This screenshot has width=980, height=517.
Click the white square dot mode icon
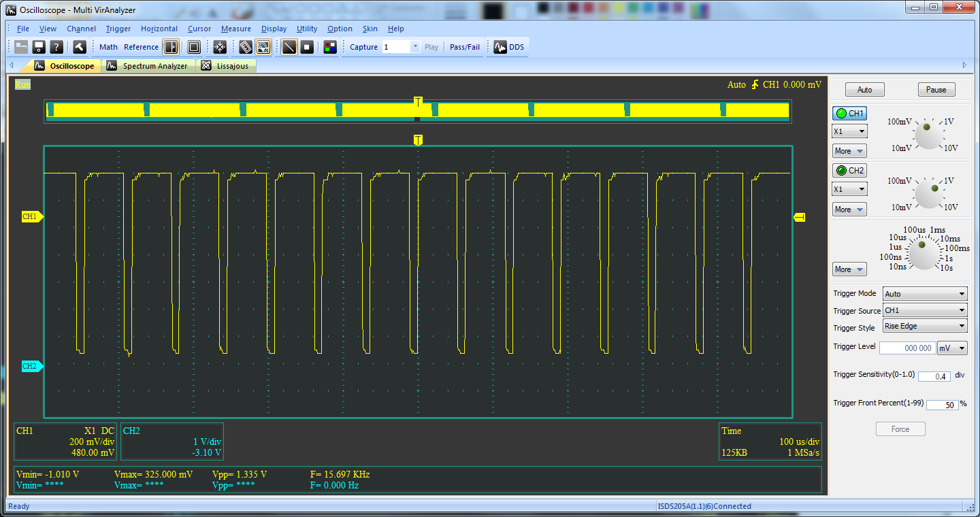tap(307, 47)
